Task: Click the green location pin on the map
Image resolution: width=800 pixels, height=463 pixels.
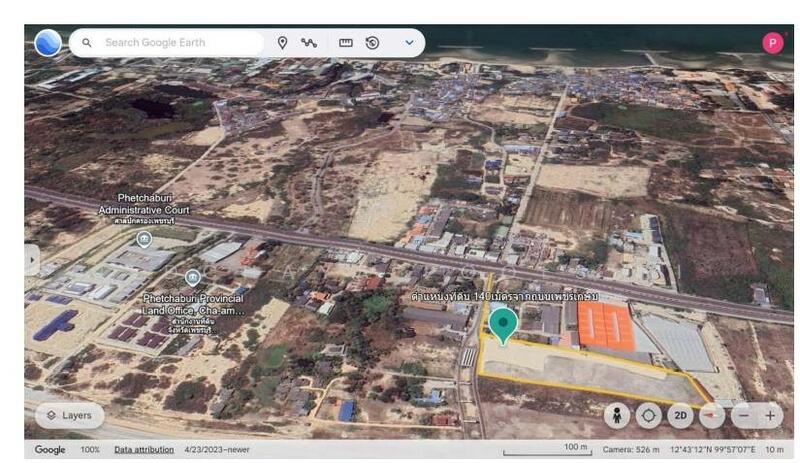Action: point(503,324)
